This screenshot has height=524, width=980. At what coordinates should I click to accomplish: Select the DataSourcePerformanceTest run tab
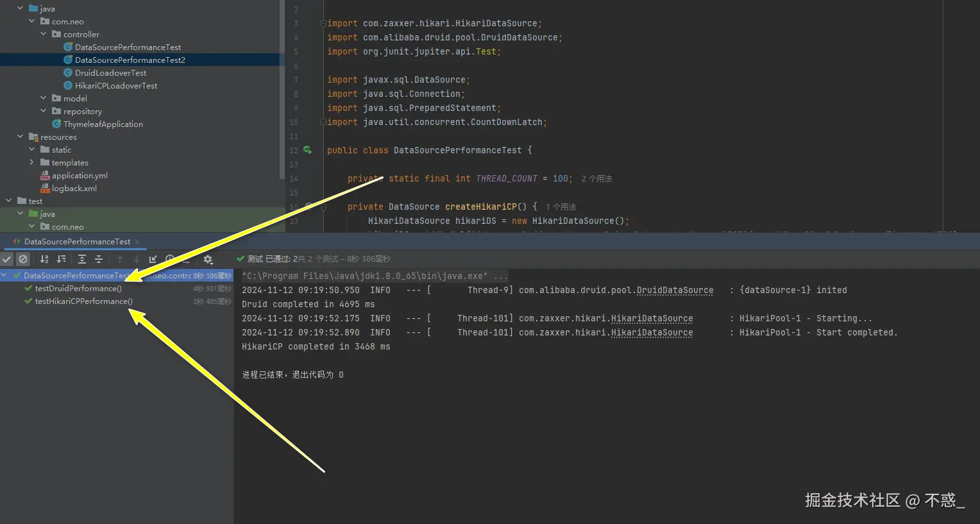click(77, 241)
